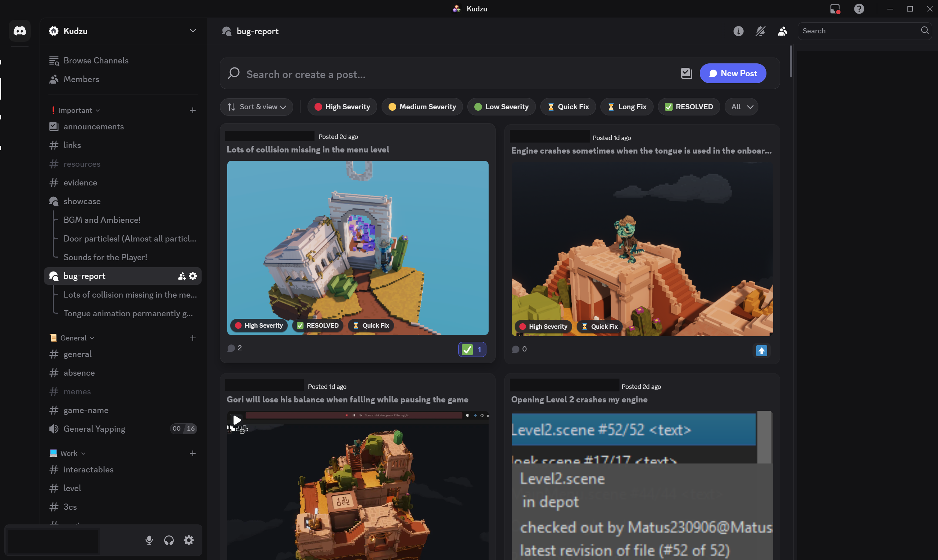Open the Level2.scene screenshot thumbnail

tap(642, 486)
